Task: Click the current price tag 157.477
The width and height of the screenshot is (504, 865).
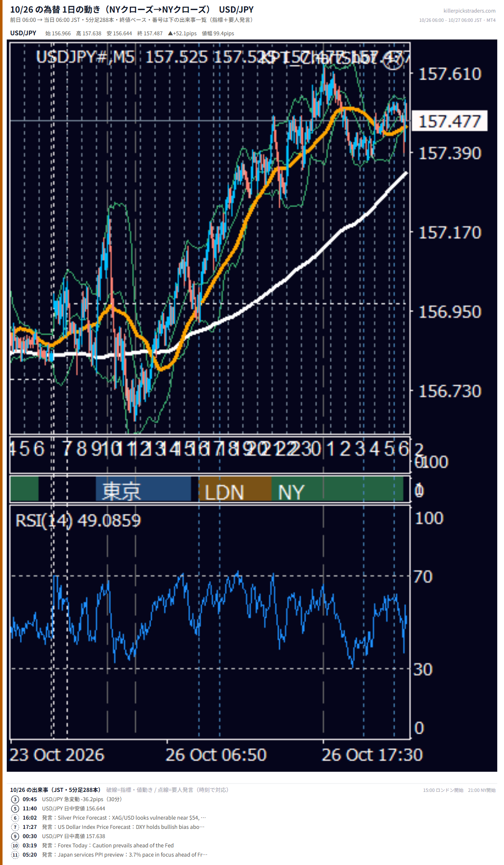Action: (449, 121)
